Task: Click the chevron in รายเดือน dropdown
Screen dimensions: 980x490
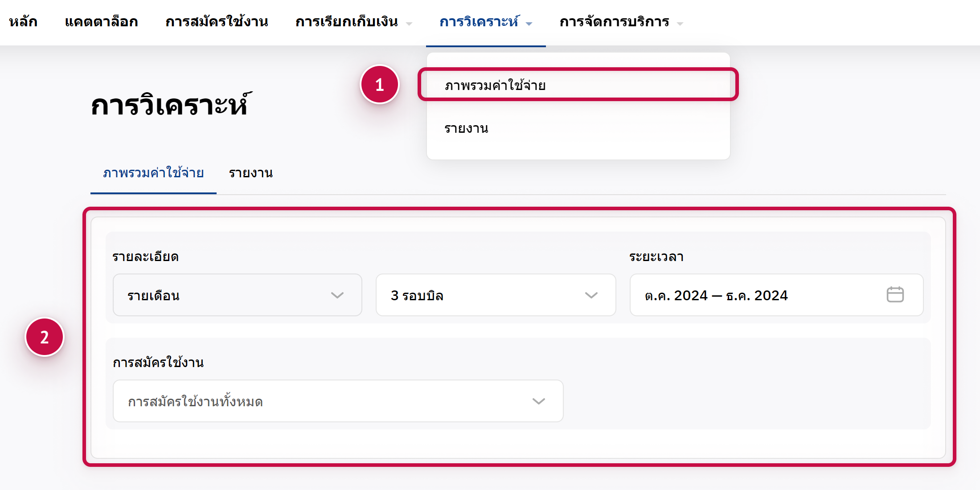Action: pos(337,295)
